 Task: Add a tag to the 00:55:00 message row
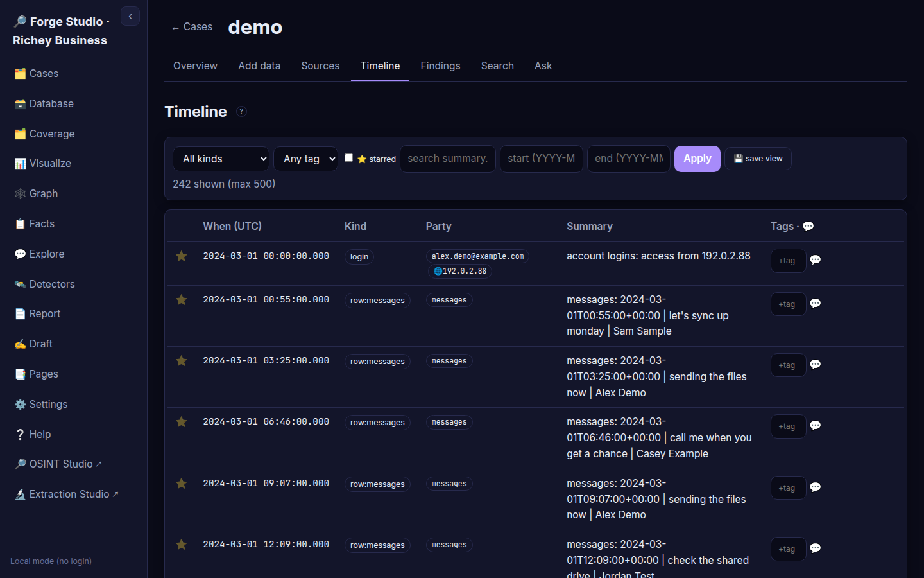[788, 304]
